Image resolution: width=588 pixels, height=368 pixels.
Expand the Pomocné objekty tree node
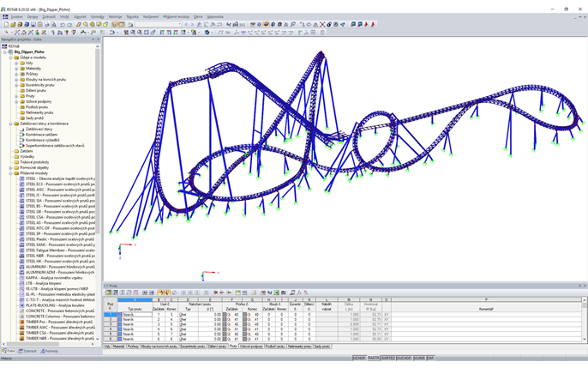pos(11,167)
